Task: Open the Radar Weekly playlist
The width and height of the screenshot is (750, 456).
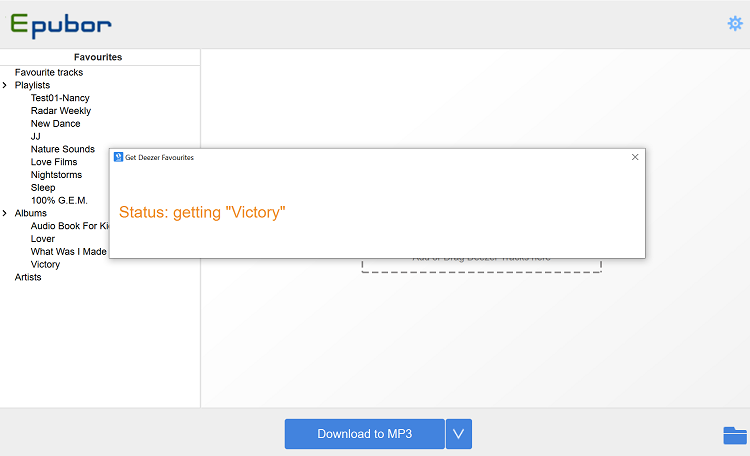Action: pos(61,111)
